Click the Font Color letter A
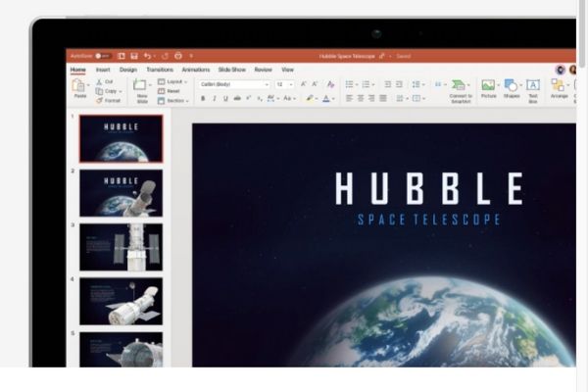588x392 pixels. point(326,98)
